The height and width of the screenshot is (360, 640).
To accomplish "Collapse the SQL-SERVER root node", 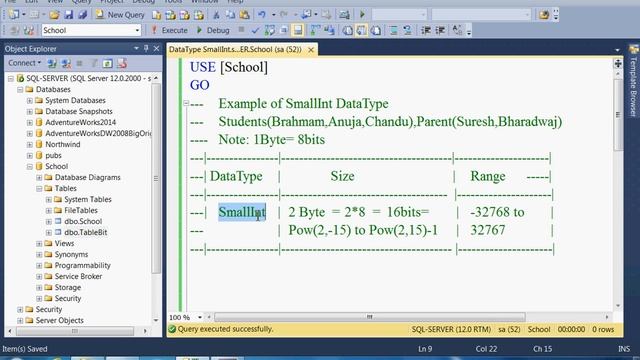I will coord(11,78).
